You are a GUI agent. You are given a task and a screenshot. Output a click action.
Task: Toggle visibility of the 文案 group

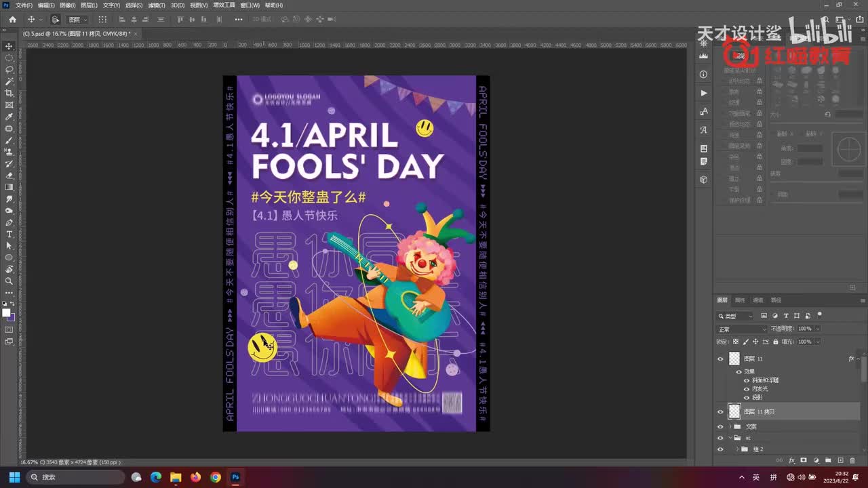point(720,427)
